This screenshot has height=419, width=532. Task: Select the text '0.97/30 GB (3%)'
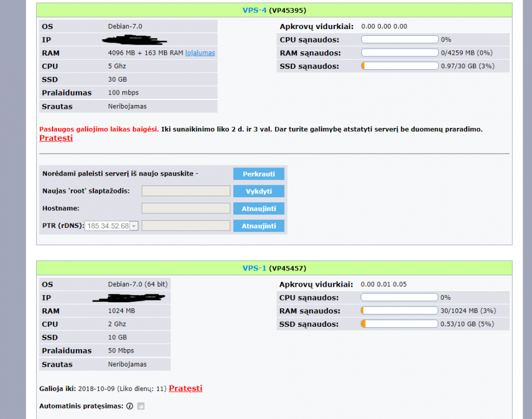coord(468,66)
